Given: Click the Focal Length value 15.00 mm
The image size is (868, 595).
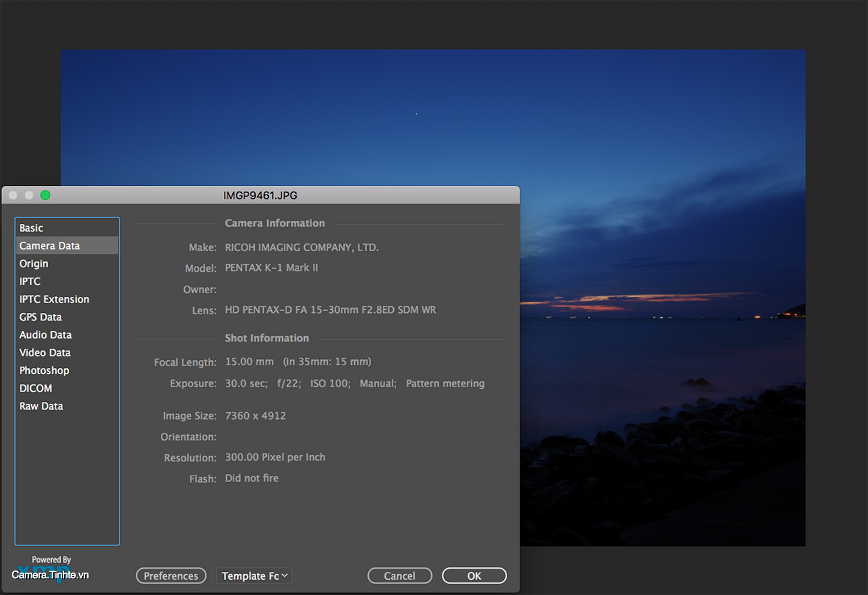Looking at the screenshot, I should pyautogui.click(x=249, y=361).
